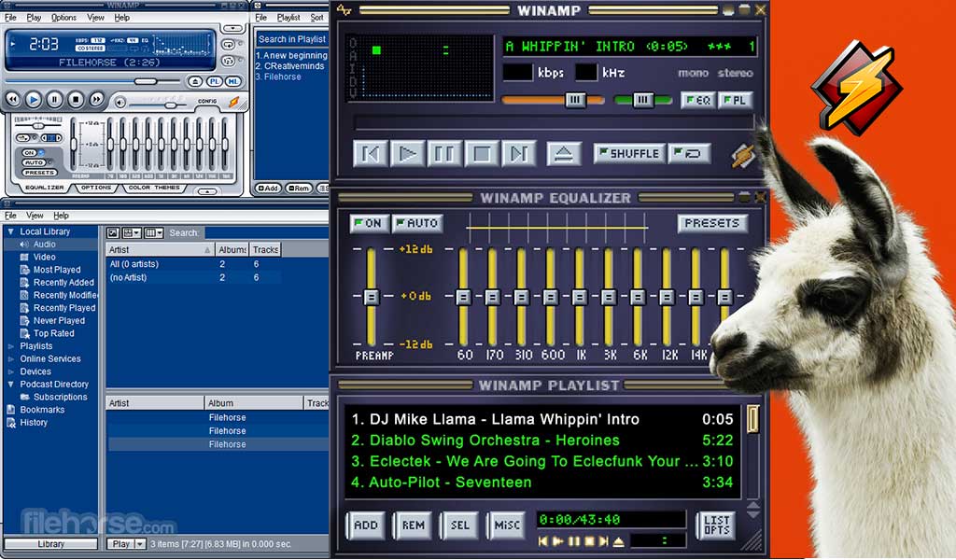
Task: Toggle ML button in modern skin player
Action: tap(232, 81)
